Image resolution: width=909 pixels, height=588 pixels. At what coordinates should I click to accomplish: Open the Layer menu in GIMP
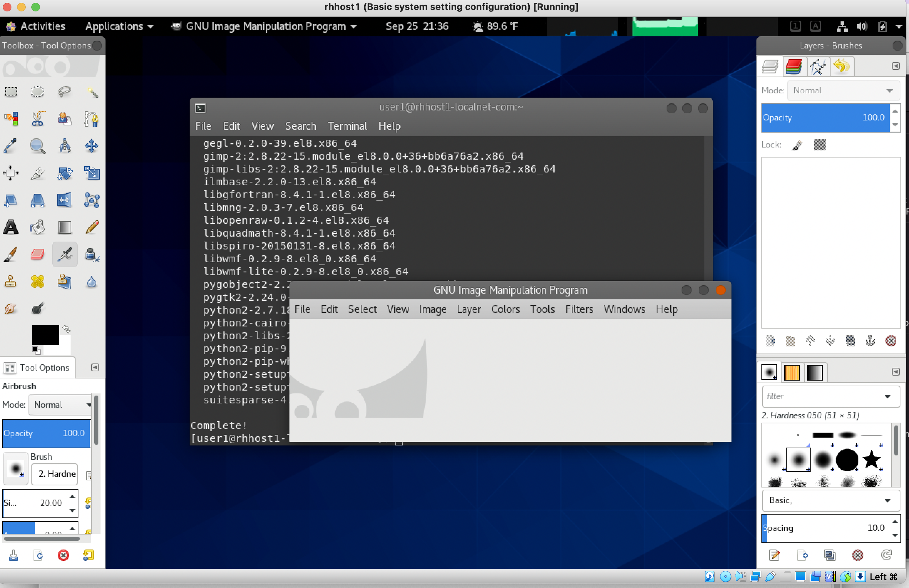(x=469, y=309)
